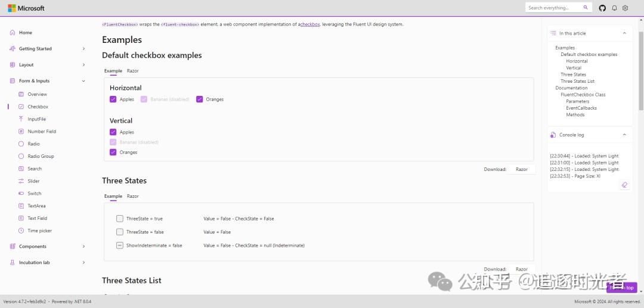Jump to EventCallbacks in article outline

(581, 108)
